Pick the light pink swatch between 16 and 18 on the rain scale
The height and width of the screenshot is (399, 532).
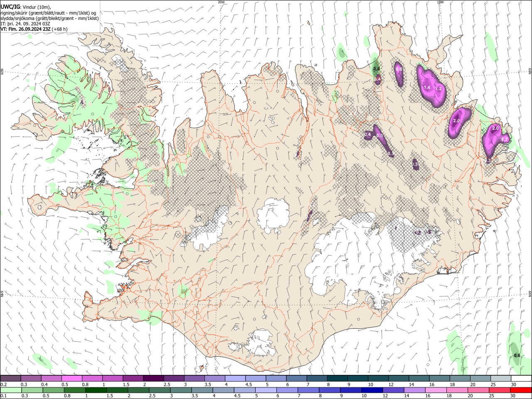[x=436, y=390]
